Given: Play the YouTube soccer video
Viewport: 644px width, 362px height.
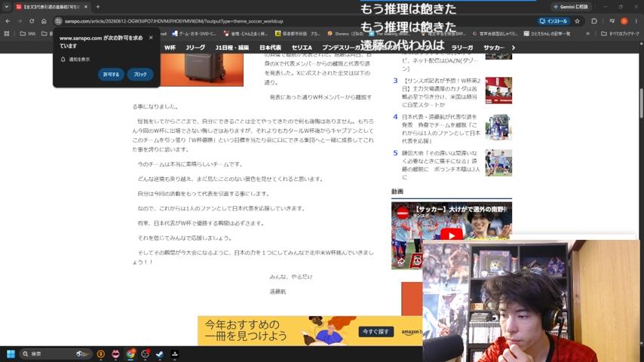Looking at the screenshot, I should tap(452, 235).
